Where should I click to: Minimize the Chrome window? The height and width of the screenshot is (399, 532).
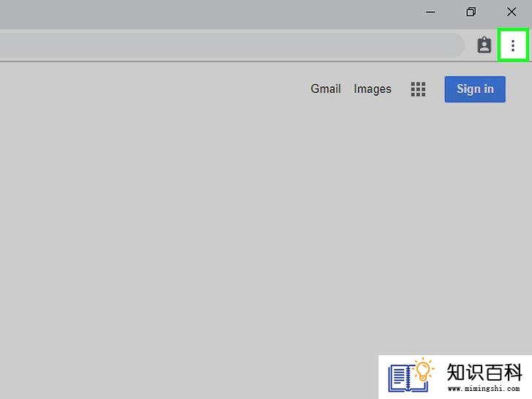pyautogui.click(x=430, y=12)
